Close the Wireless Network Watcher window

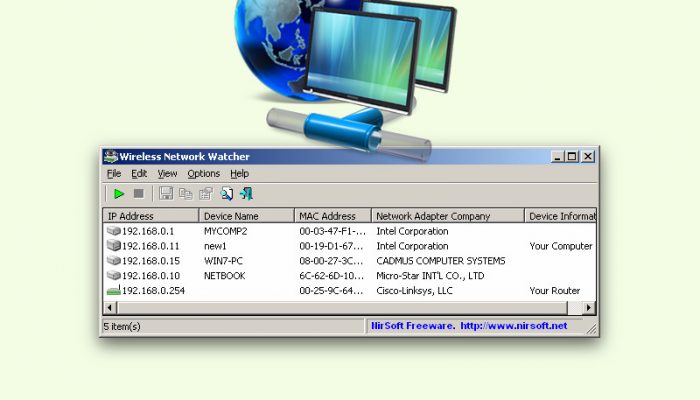pos(588,157)
